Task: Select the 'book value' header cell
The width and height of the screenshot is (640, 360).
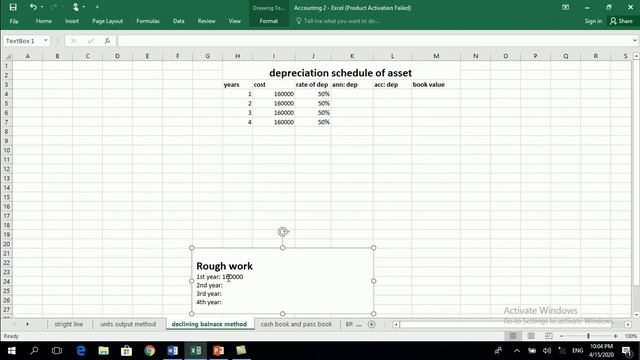Action: click(436, 84)
